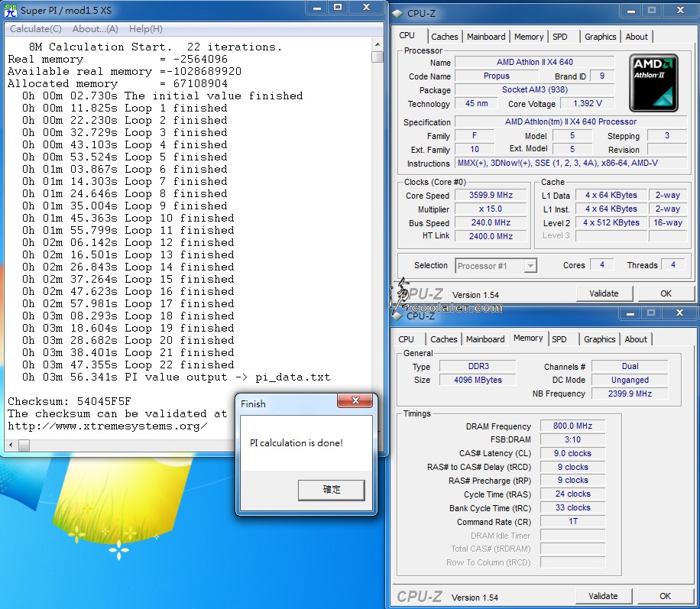The image size is (700, 609).
Task: Click the DRAM Frequency value 800.0 MHz
Action: tap(573, 426)
